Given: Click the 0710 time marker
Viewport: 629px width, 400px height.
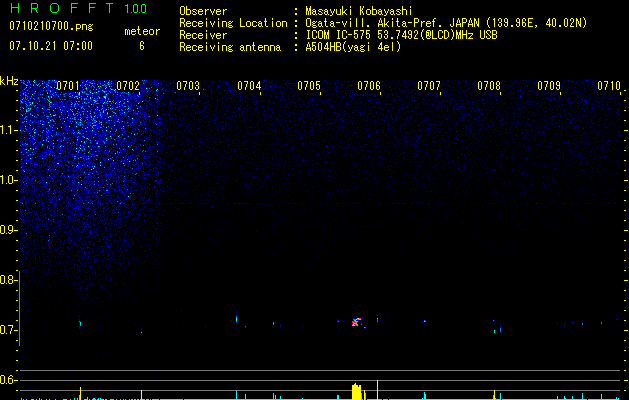Looking at the screenshot, I should pos(609,86).
